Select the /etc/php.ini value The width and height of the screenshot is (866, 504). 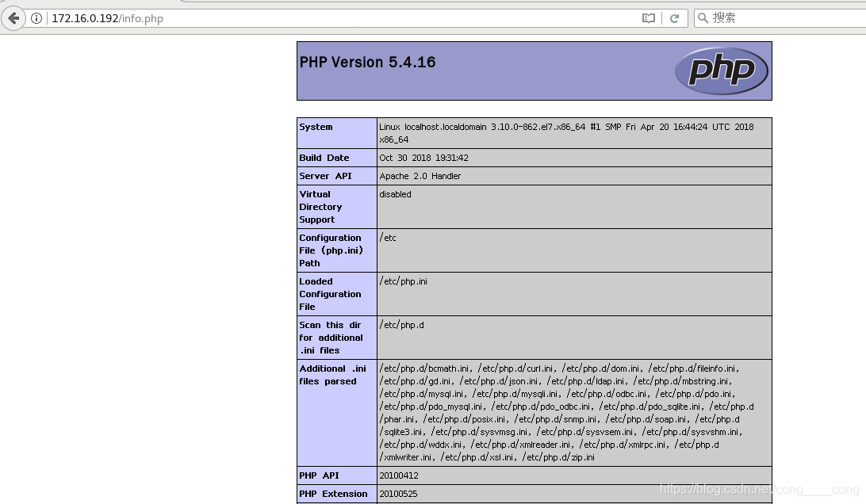click(403, 281)
